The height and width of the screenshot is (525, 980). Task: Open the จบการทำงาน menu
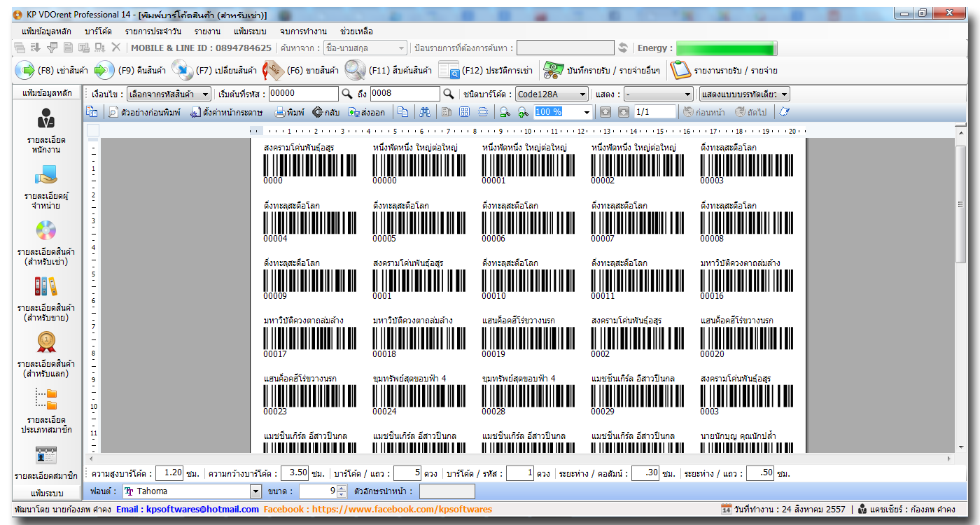(302, 31)
